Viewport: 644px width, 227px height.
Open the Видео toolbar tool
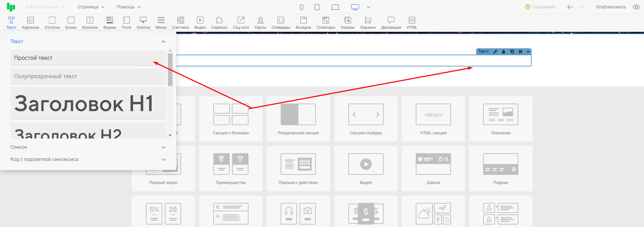point(200,23)
